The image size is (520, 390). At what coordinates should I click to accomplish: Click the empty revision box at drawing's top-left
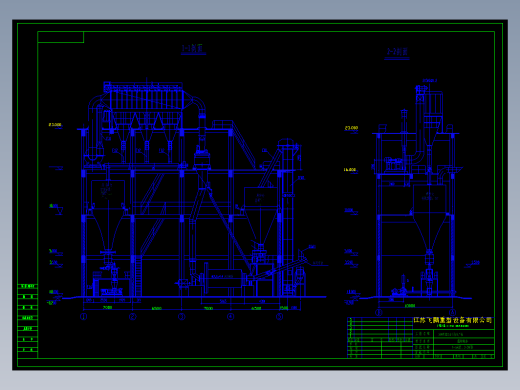click(61, 37)
